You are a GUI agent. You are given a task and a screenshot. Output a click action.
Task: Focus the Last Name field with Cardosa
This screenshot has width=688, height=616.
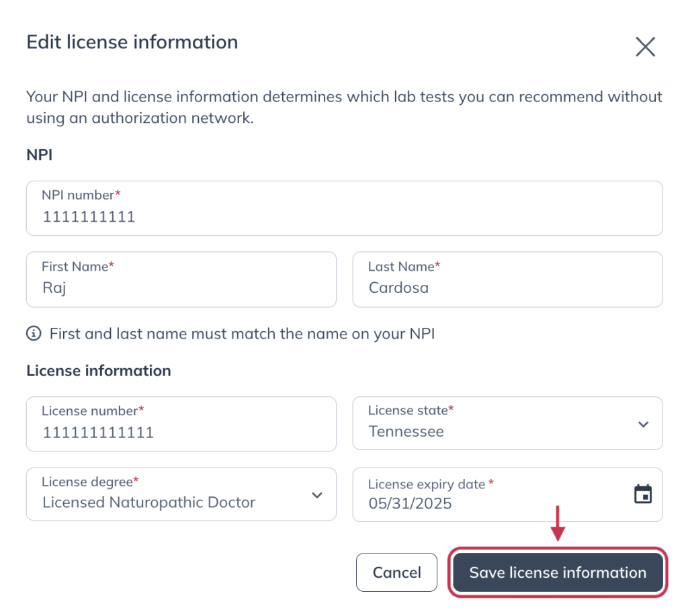tap(508, 279)
